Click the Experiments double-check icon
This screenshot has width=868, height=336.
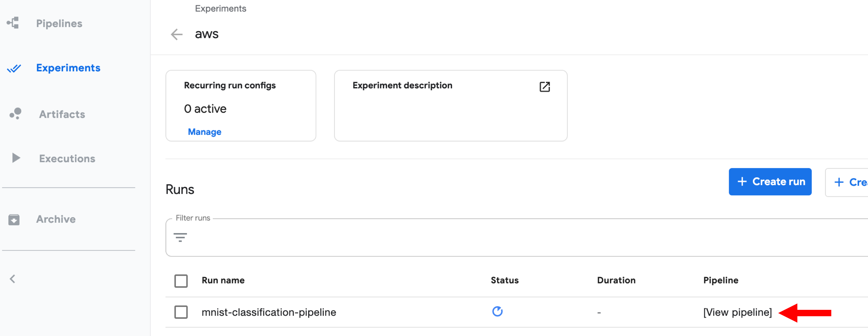point(14,68)
